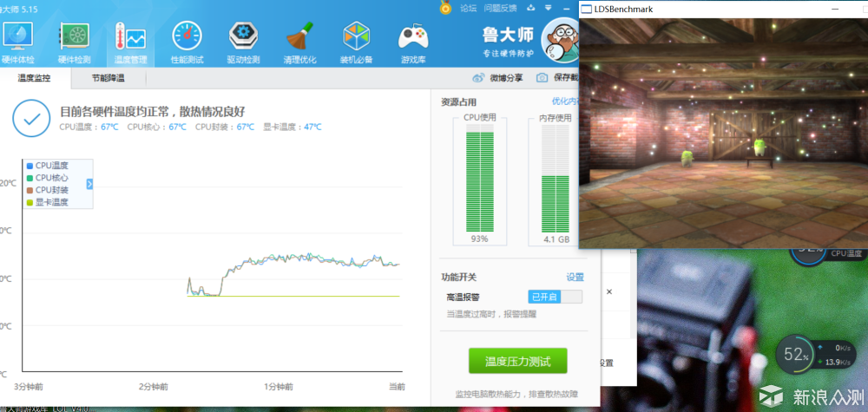Click the 内存使用 memory bar
The image size is (868, 412).
[556, 178]
